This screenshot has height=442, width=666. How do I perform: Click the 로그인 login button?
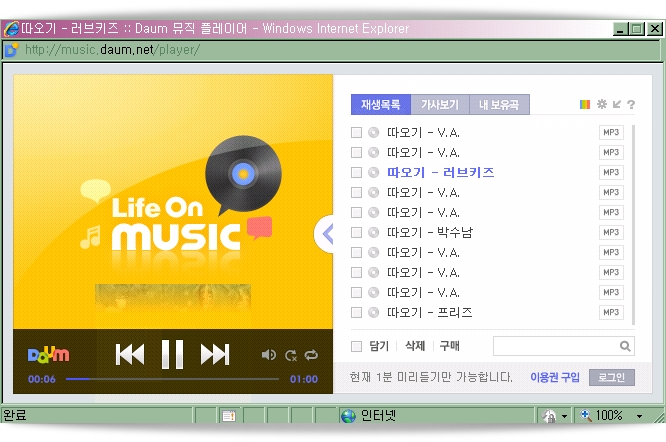click(x=612, y=377)
